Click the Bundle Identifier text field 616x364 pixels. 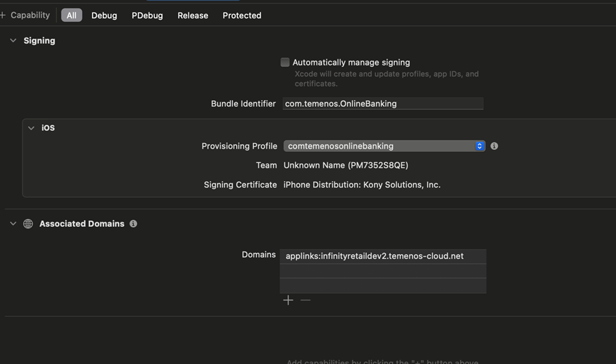(383, 104)
